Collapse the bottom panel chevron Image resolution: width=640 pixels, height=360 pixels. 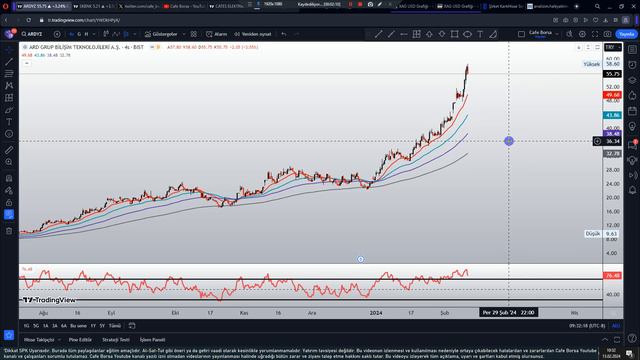[605, 340]
